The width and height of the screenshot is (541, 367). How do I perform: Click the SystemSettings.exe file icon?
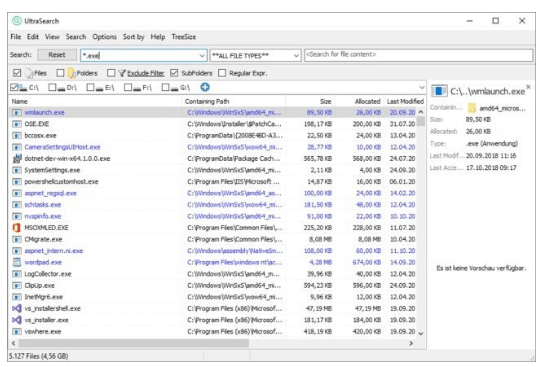[x=17, y=170]
